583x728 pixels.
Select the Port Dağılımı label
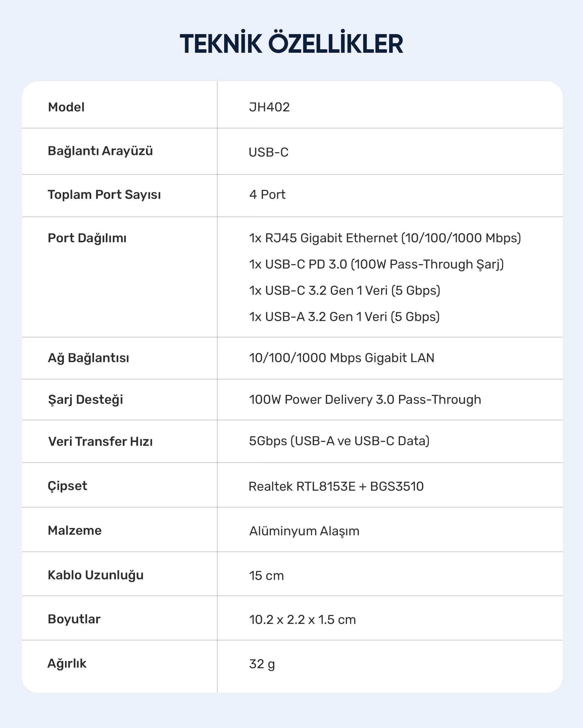pos(87,238)
